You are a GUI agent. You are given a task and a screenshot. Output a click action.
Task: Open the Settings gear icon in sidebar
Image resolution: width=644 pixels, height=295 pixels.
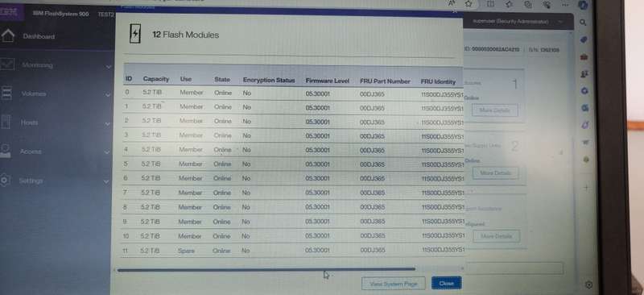pyautogui.click(x=5, y=181)
